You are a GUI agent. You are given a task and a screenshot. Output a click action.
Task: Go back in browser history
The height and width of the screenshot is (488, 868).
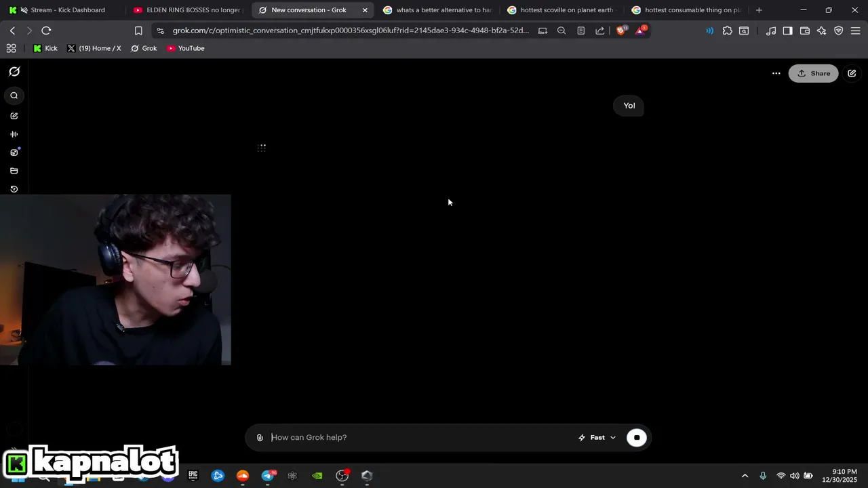12,30
